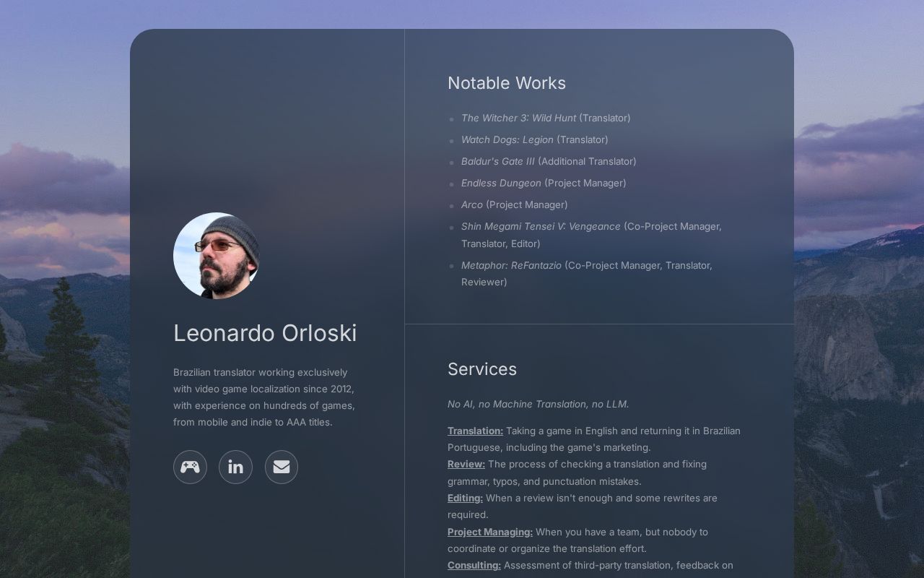
Task: Click the underlined Translation: term
Action: 475,431
